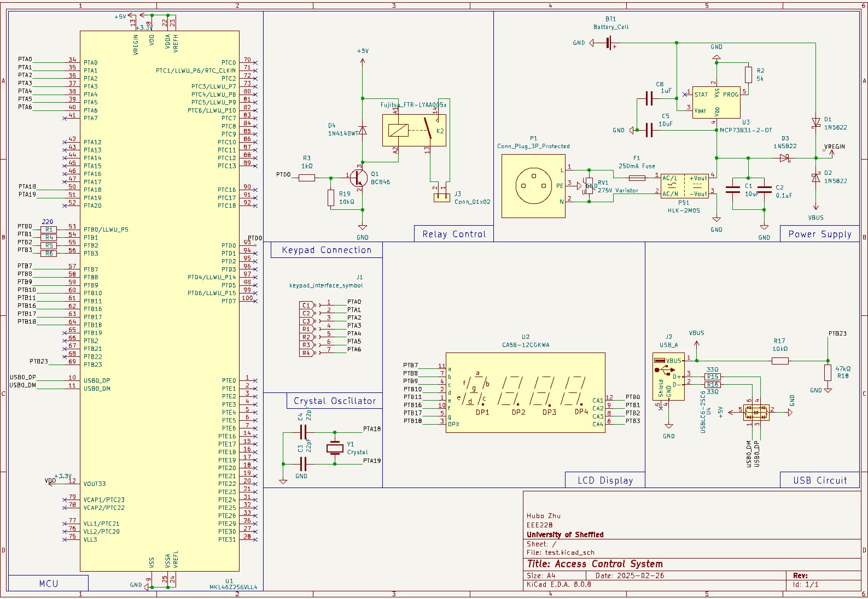
Task: Click the 'Title: Access Control System' field
Action: tap(595, 564)
